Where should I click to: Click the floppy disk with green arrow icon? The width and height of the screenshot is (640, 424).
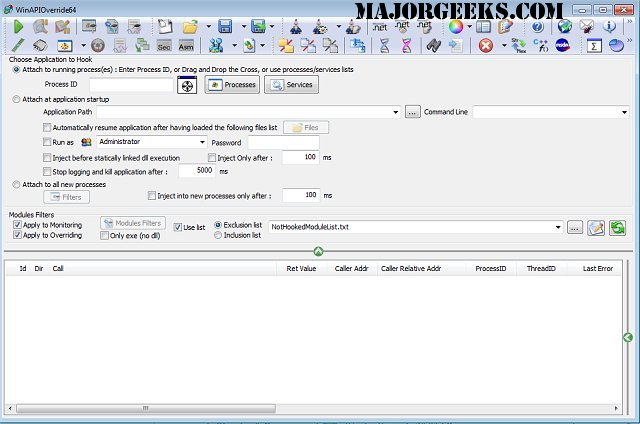(x=258, y=27)
